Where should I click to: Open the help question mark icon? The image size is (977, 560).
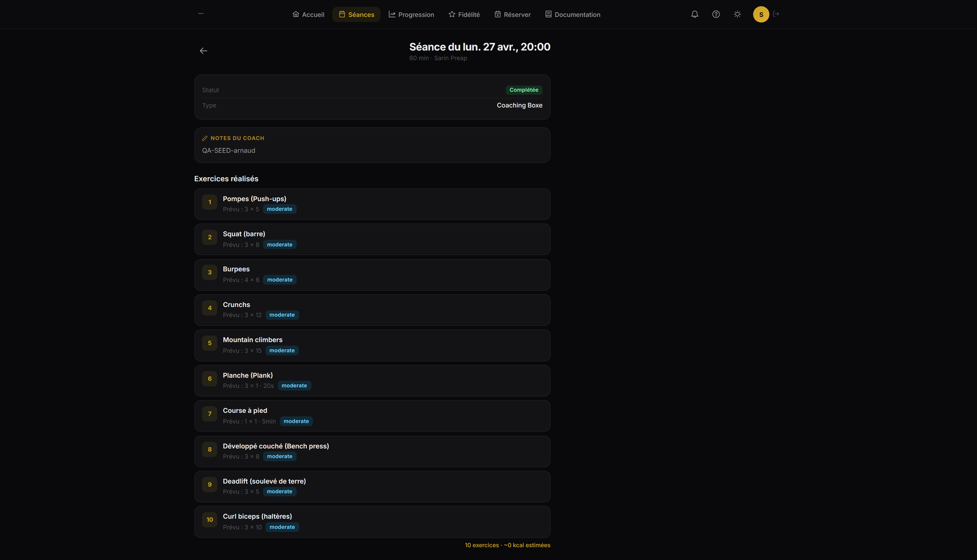pos(716,14)
